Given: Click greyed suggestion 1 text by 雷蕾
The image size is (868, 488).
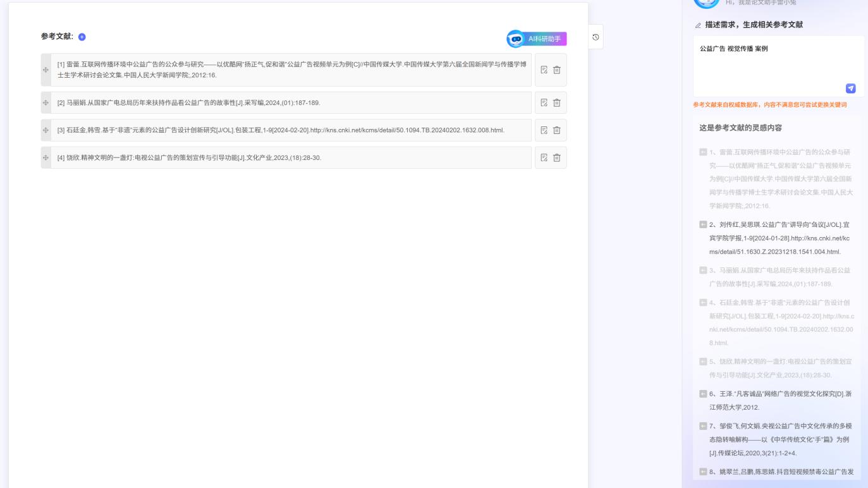Looking at the screenshot, I should (781, 179).
